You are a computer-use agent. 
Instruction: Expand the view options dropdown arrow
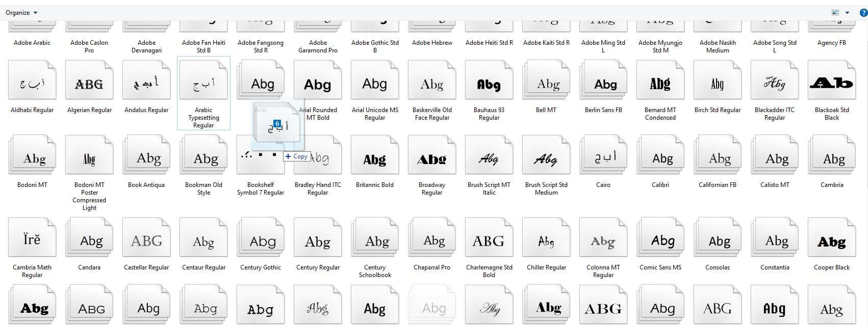[x=848, y=13]
